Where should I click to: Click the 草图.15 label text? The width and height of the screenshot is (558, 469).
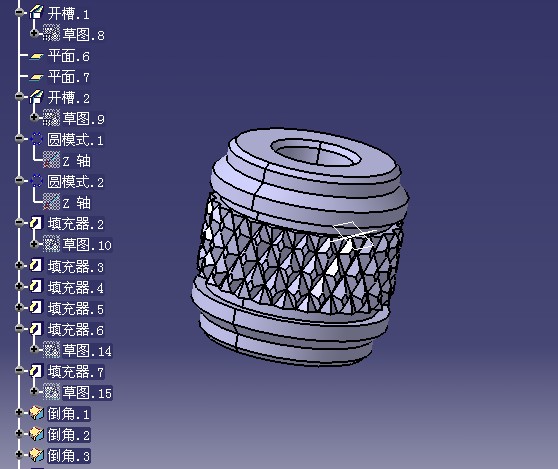click(x=87, y=393)
